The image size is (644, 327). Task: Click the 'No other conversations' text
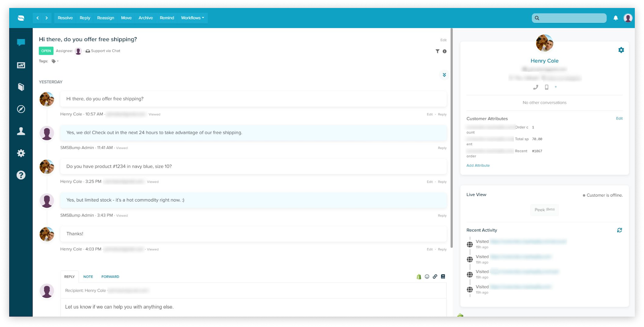(x=545, y=103)
